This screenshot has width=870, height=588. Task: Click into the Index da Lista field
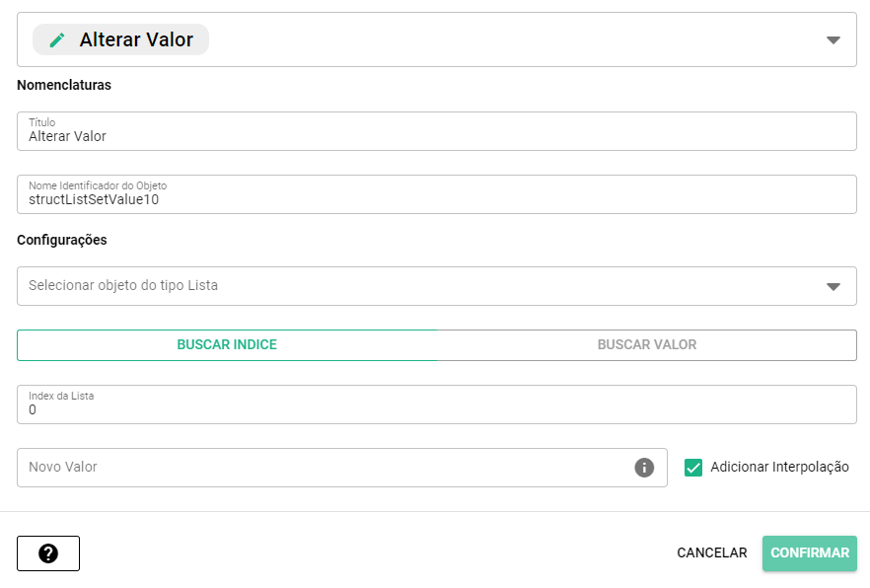436,409
